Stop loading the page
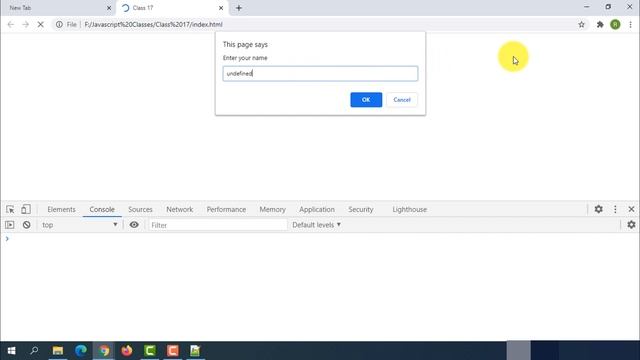 (x=40, y=24)
